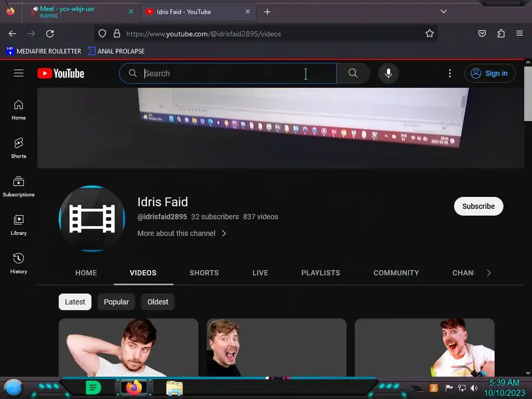
Task: Click inside the YouTube search field
Action: 228,73
